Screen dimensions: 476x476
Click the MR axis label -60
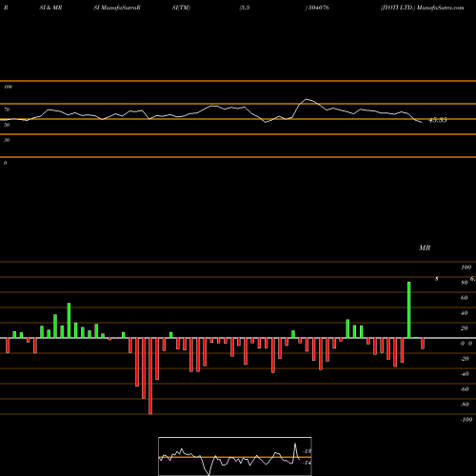click(x=465, y=389)
